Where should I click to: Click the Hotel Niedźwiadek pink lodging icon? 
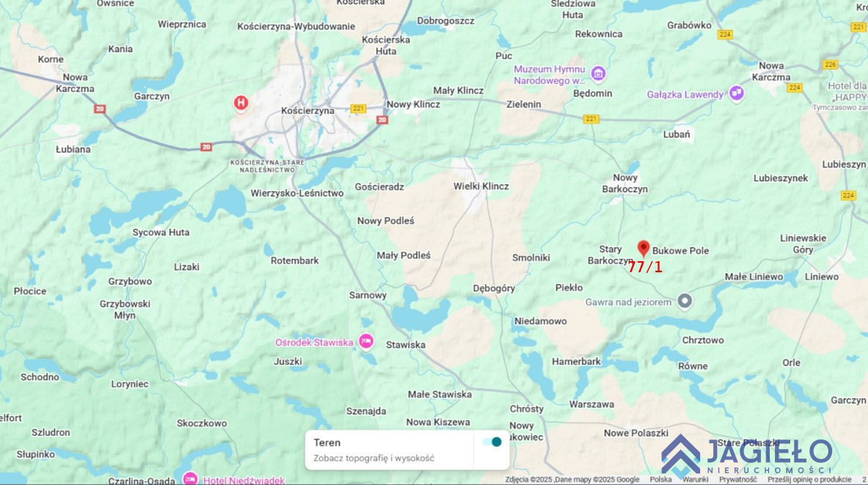[190, 479]
